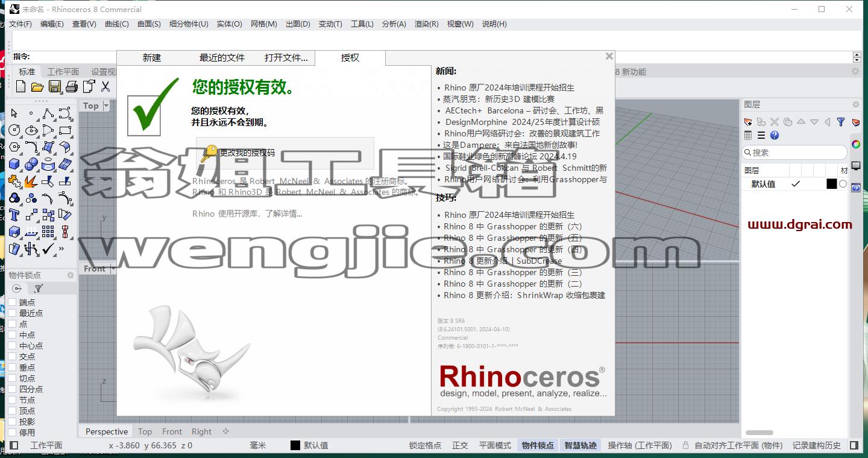Enable the 端点 object snap checkbox

[12, 302]
